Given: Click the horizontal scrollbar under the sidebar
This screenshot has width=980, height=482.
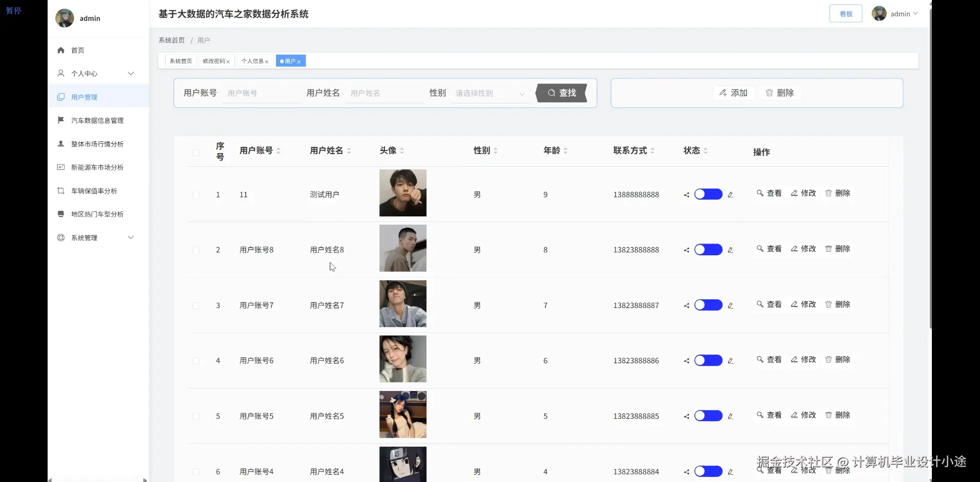Looking at the screenshot, I should click(x=97, y=480).
